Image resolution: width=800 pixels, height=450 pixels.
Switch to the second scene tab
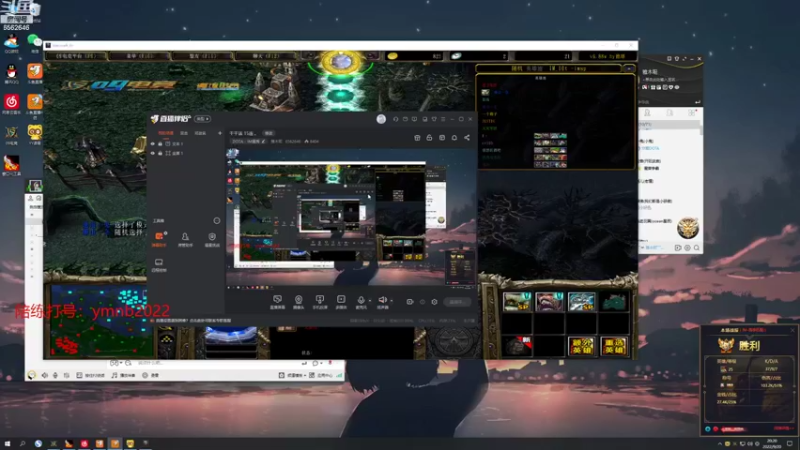click(x=184, y=133)
